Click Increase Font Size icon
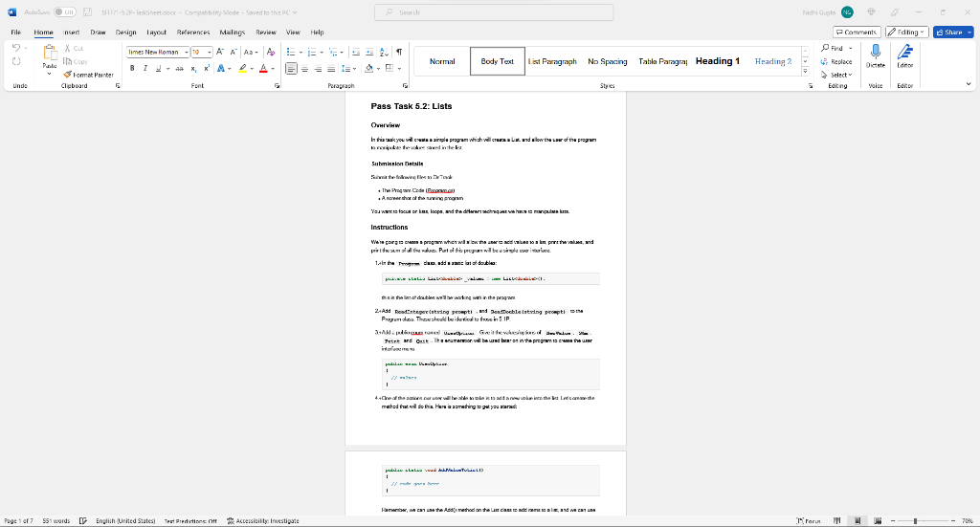The image size is (980, 527). click(220, 52)
